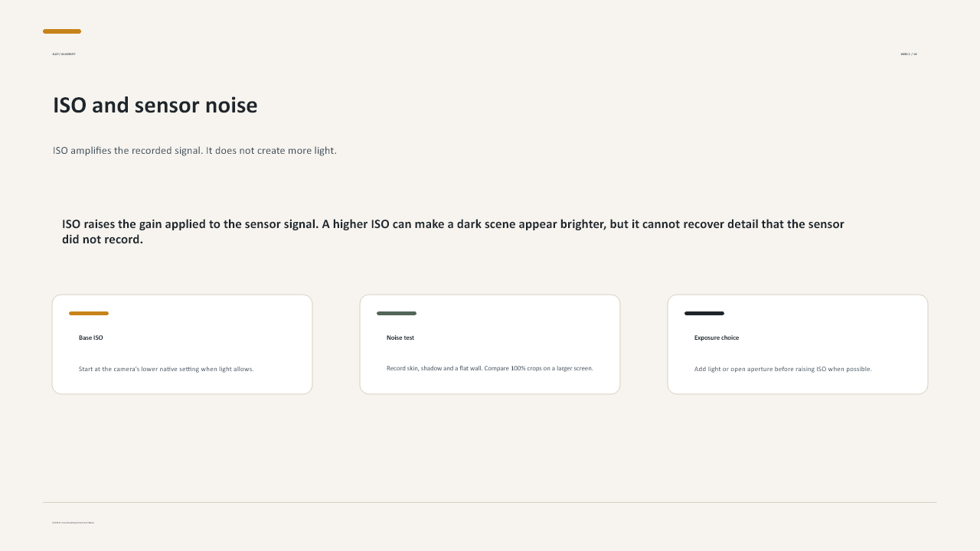
Task: Click the text about adding light before ISO
Action: pos(783,369)
